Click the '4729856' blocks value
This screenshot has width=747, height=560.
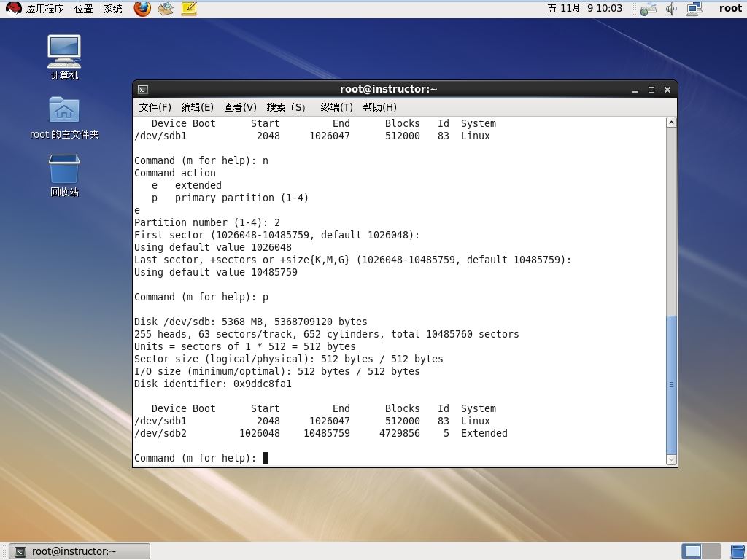click(400, 433)
